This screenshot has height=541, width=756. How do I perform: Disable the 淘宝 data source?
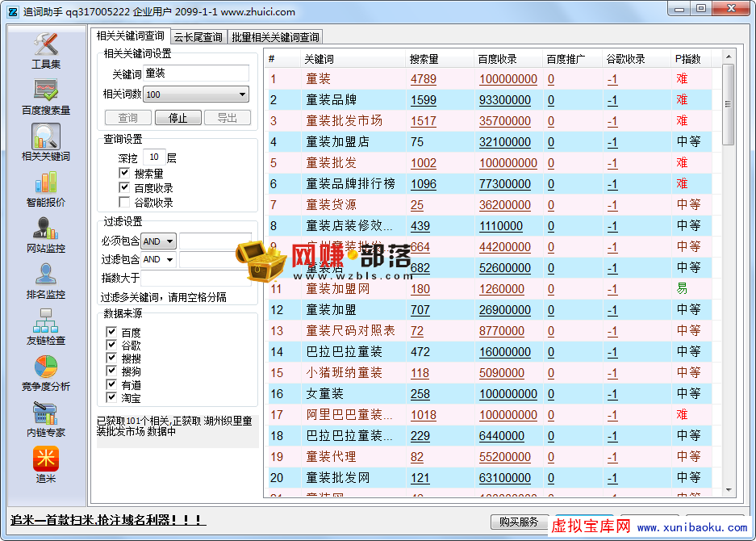click(x=111, y=396)
